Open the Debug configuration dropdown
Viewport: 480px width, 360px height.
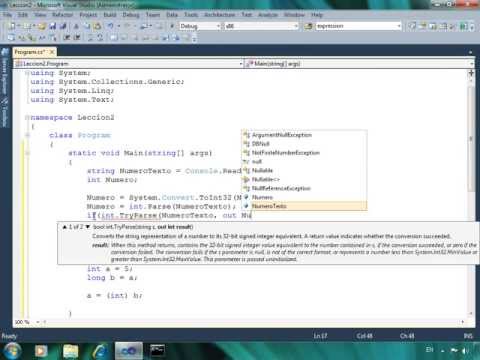[200, 26]
